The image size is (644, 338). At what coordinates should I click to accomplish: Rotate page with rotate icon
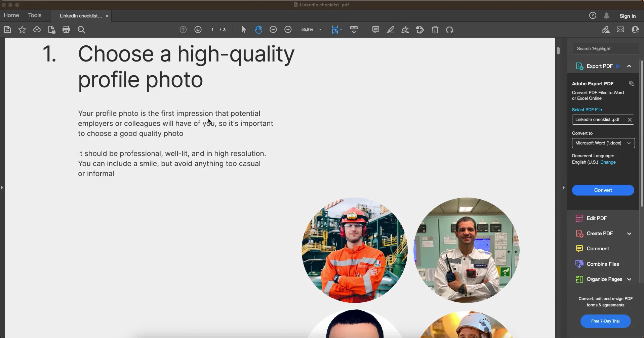click(450, 30)
